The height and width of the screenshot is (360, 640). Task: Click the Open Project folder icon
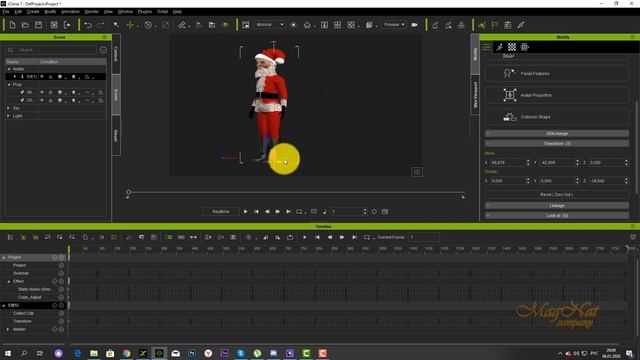click(25, 25)
